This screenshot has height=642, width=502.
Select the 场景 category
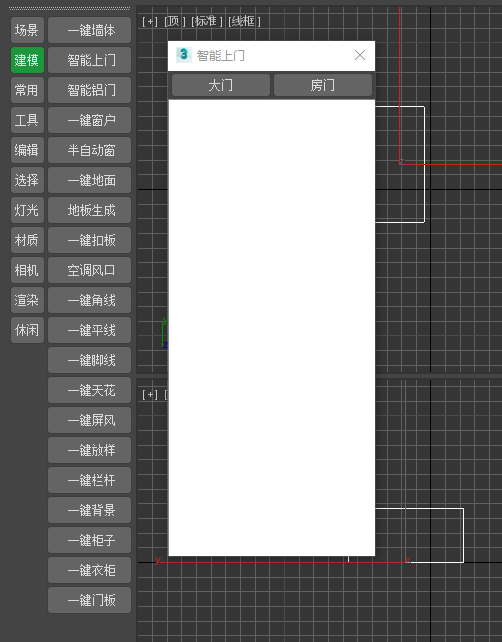[x=27, y=30]
